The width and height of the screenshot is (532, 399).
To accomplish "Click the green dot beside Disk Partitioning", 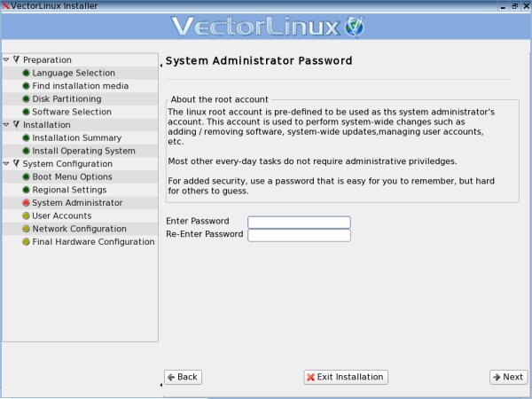I will tap(26, 99).
